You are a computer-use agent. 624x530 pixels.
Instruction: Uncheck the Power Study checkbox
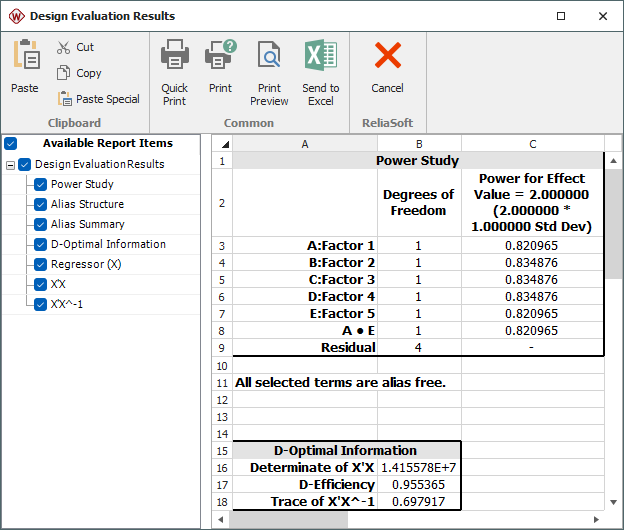coord(41,184)
